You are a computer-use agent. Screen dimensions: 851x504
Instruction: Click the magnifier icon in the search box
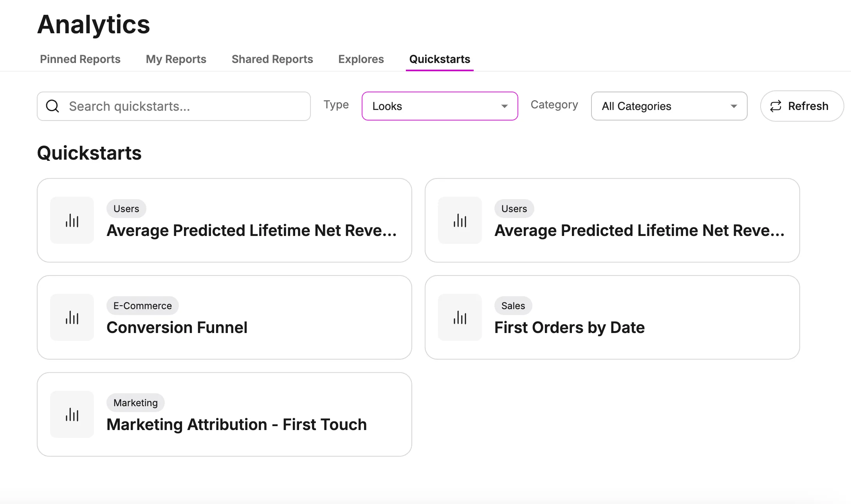[x=52, y=106]
